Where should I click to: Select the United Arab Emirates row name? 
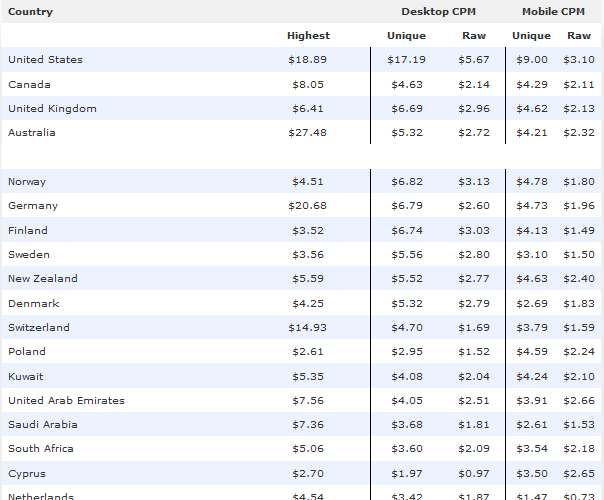[x=66, y=401]
